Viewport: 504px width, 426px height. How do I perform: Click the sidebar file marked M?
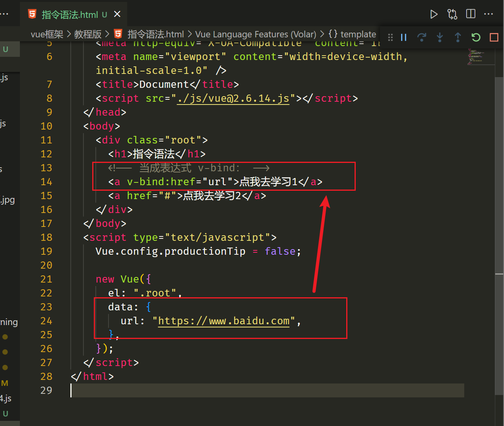[5, 383]
